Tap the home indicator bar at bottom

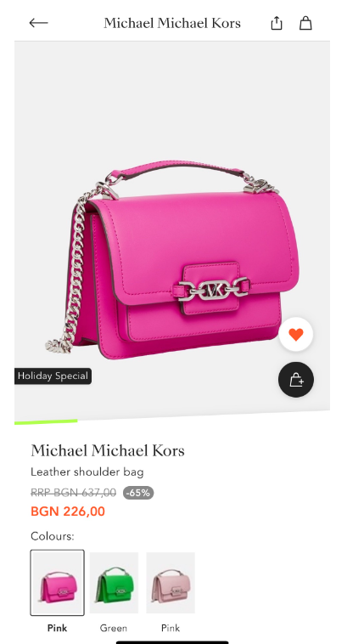(x=172, y=641)
